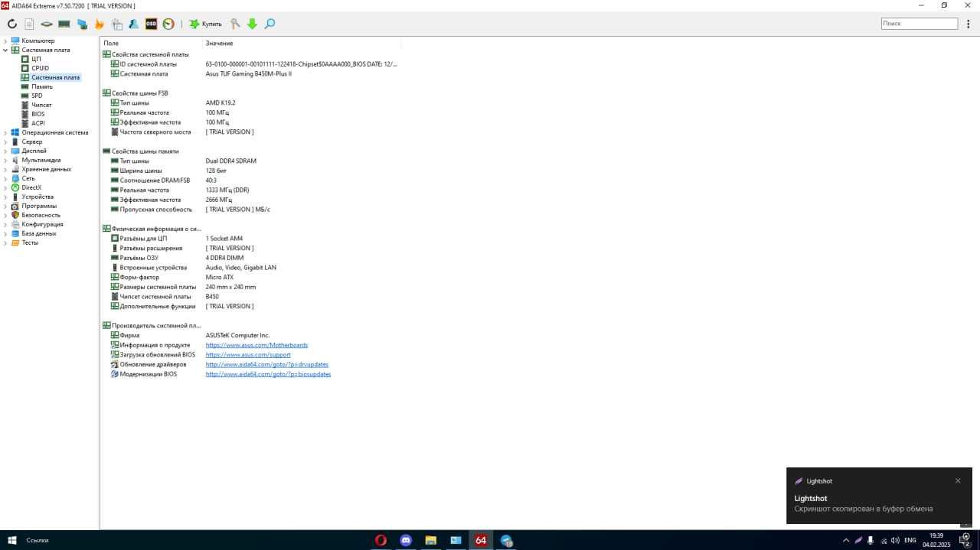Click the OSD panel toolbar icon
The width and height of the screenshot is (980, 550).
pos(151,24)
